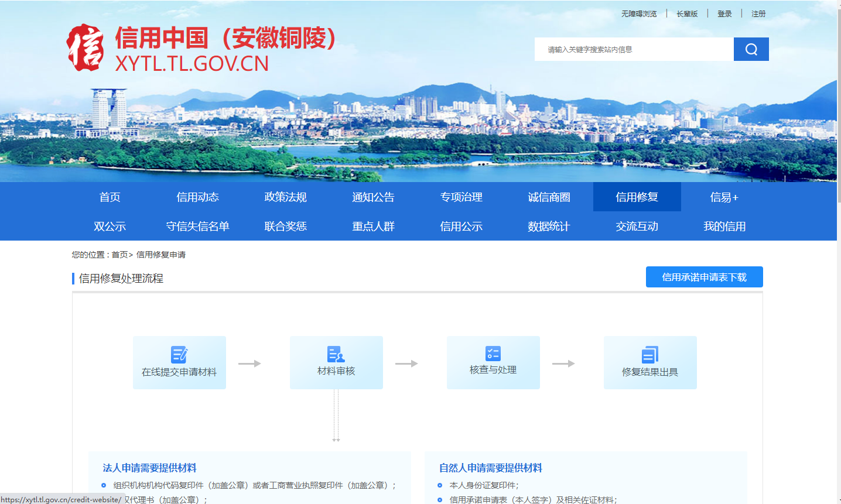Go to 首页 in the navigation bar

(x=110, y=197)
